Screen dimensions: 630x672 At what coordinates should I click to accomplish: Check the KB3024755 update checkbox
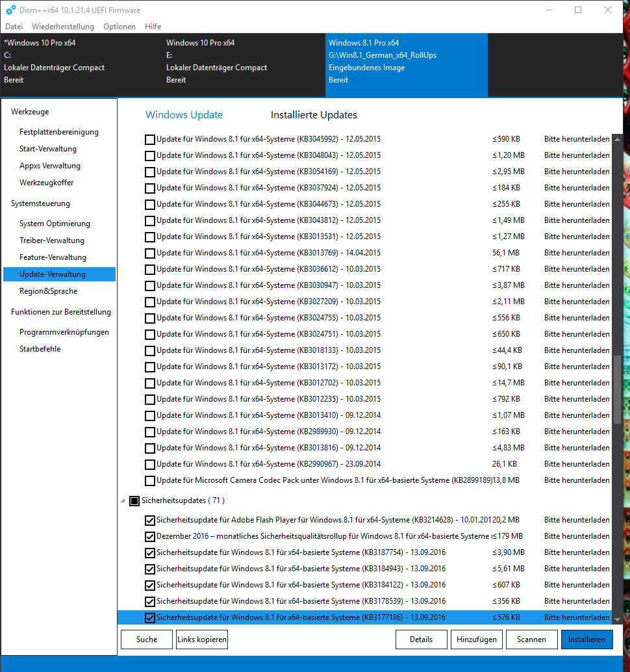(x=150, y=318)
